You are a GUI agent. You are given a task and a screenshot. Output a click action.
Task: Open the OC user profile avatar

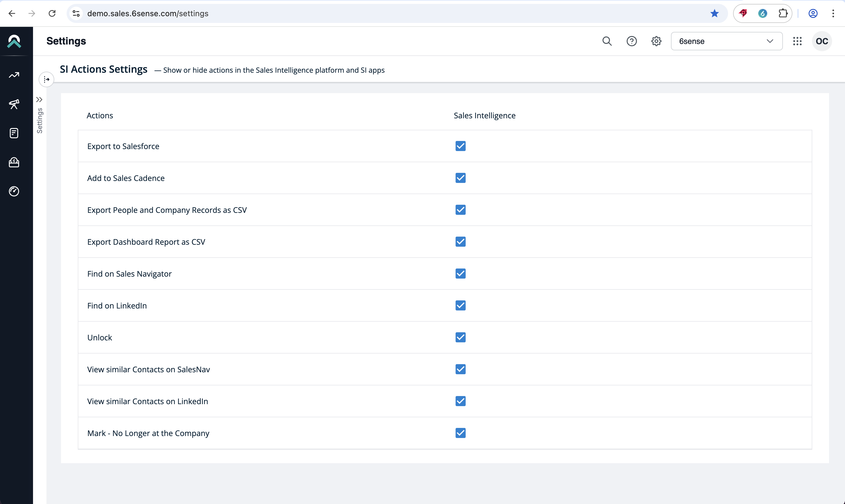point(821,41)
